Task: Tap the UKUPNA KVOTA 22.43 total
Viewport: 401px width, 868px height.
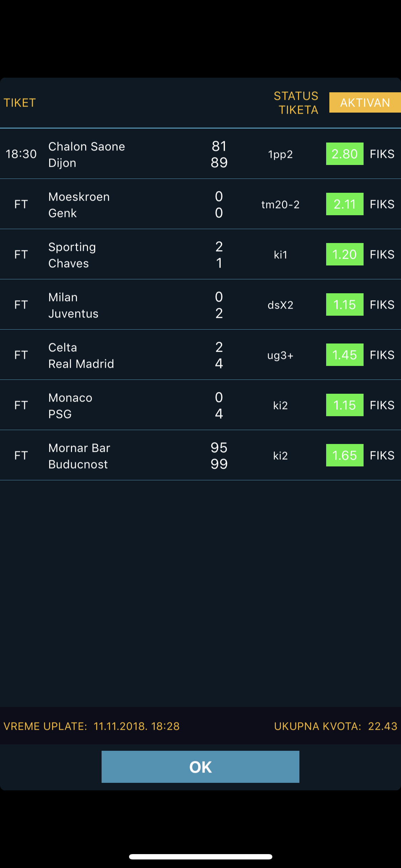Action: point(335,726)
